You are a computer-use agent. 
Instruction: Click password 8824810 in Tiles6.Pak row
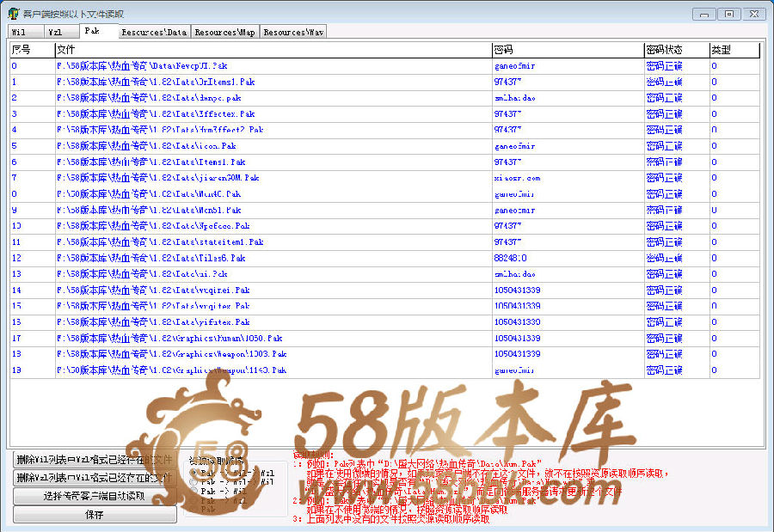tap(510, 258)
